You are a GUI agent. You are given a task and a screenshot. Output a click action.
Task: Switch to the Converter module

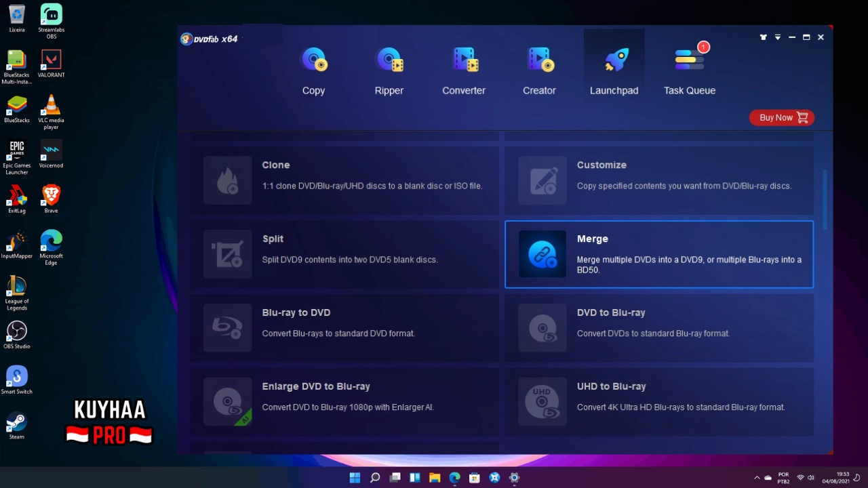click(x=464, y=70)
